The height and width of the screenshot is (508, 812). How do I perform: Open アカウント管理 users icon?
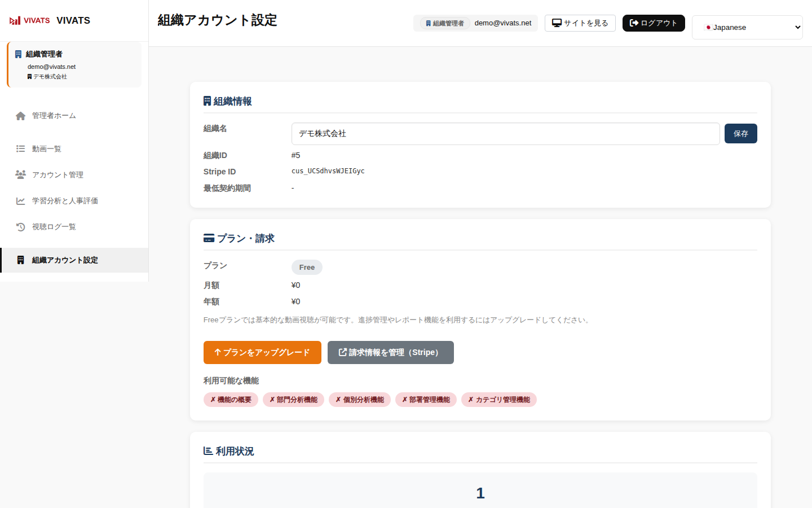pyautogui.click(x=20, y=175)
